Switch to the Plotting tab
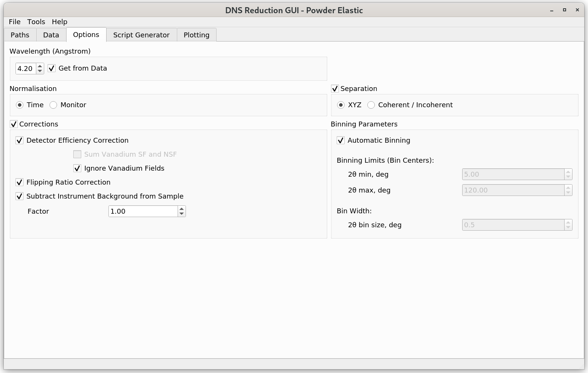The height and width of the screenshot is (373, 588). [x=196, y=35]
